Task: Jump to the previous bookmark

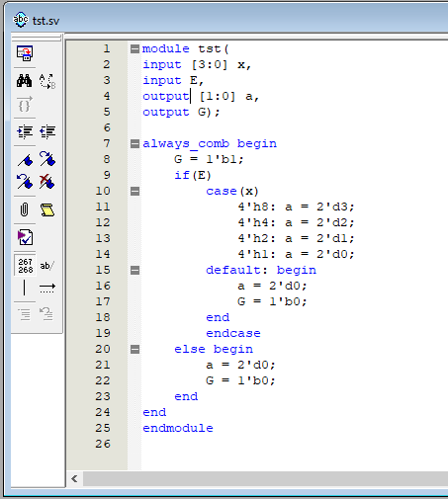Action: pyautogui.click(x=25, y=182)
